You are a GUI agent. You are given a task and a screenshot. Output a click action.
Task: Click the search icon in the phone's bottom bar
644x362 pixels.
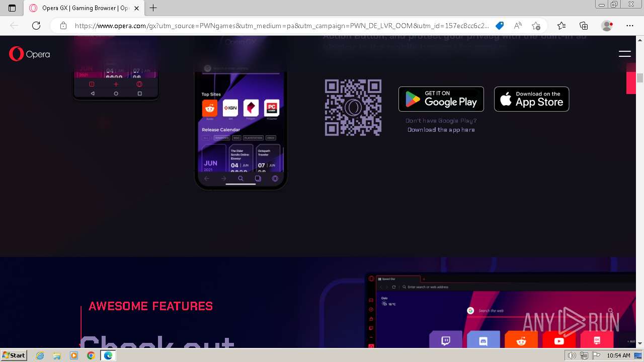point(240,178)
